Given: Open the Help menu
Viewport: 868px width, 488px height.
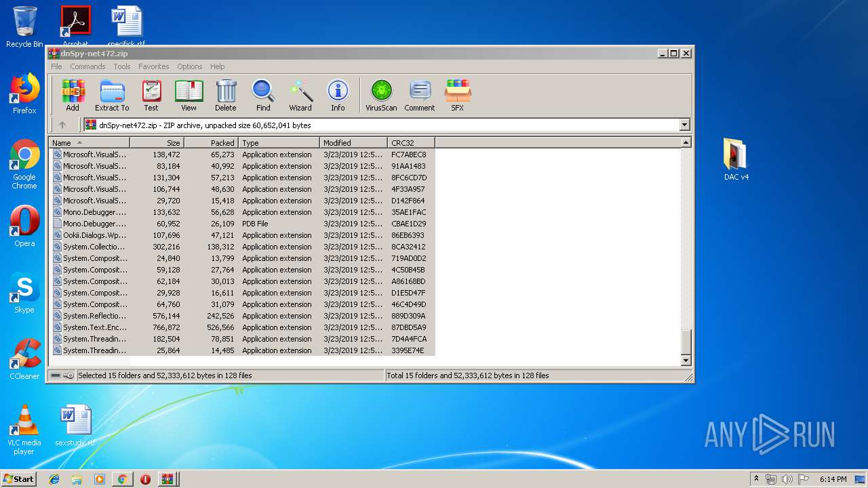Looking at the screenshot, I should click(x=217, y=66).
